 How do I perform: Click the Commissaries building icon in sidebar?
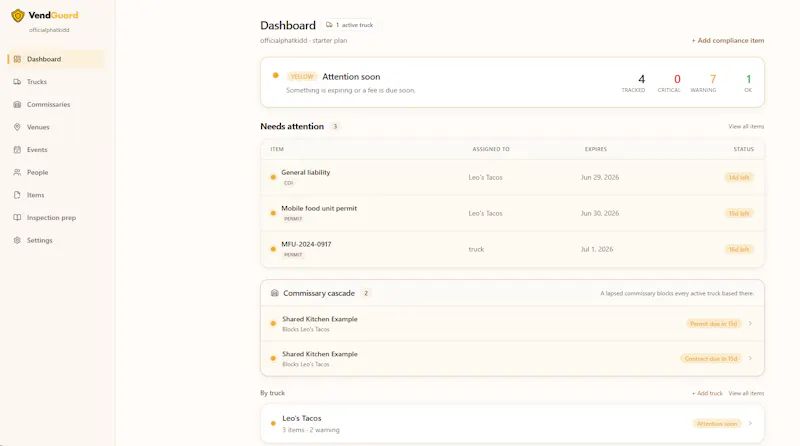17,104
